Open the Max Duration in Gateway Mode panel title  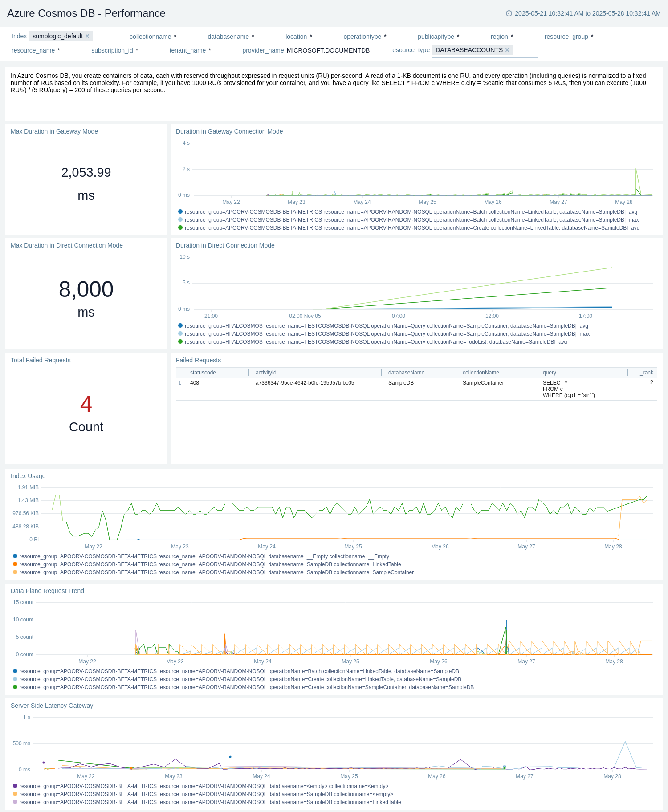(54, 131)
